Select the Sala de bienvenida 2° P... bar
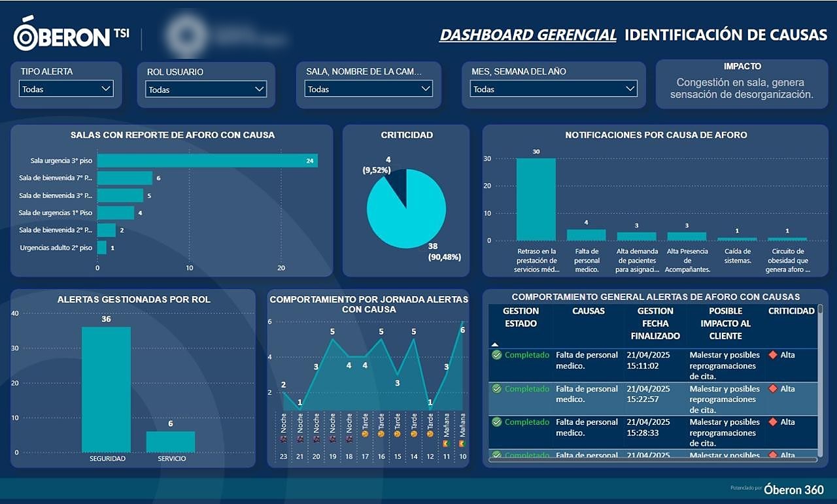This screenshot has height=504, width=837. (x=107, y=230)
